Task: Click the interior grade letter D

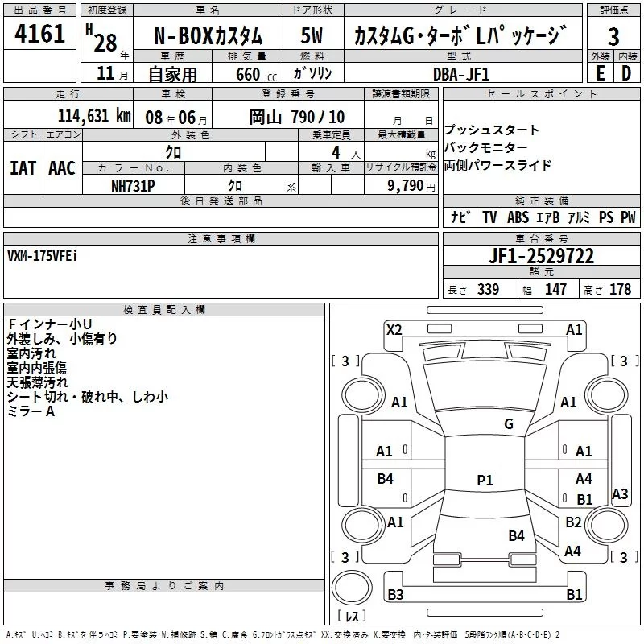Action: (x=626, y=73)
